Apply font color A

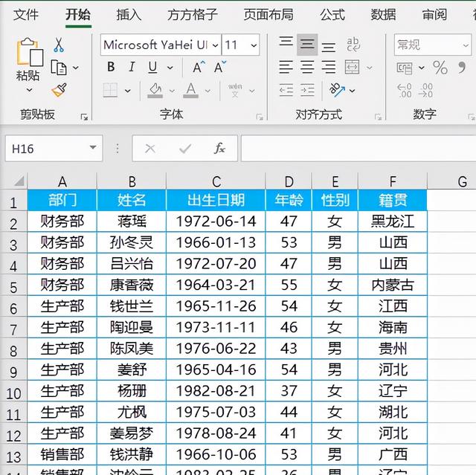(190, 91)
